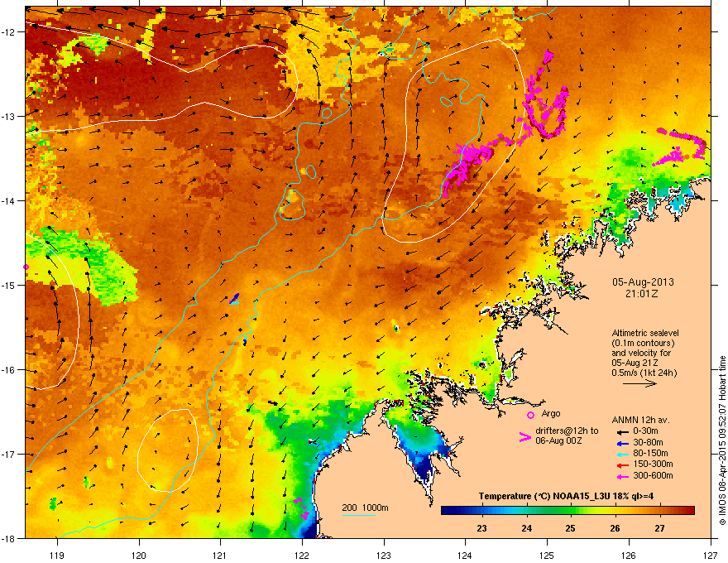Select the blue 30-80m arrow symbol

pyautogui.click(x=623, y=443)
